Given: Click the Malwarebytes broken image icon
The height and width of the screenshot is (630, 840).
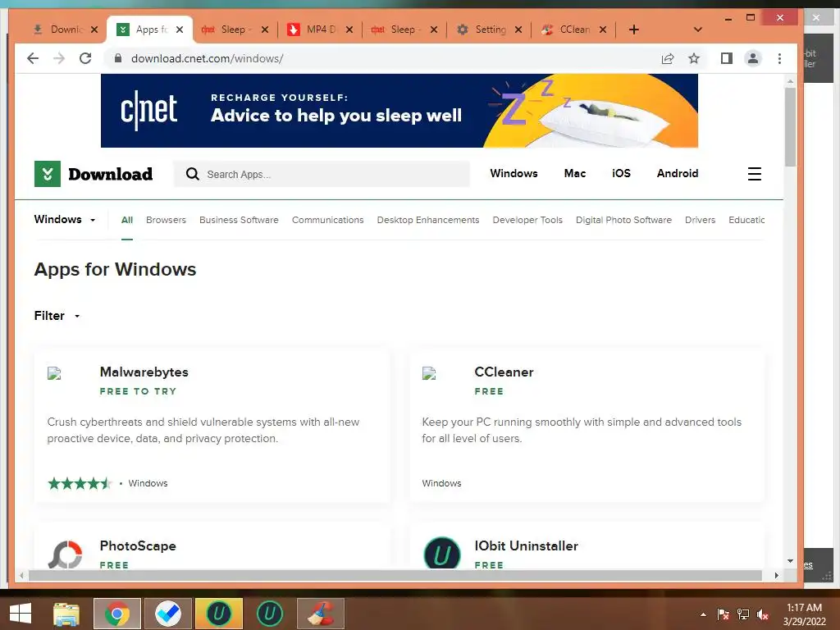Looking at the screenshot, I should [54, 373].
